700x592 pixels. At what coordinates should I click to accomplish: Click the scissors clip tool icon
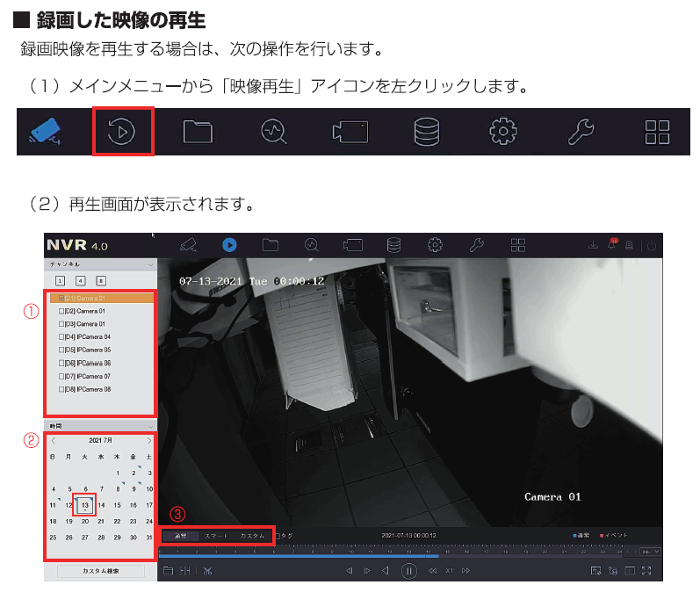208,571
